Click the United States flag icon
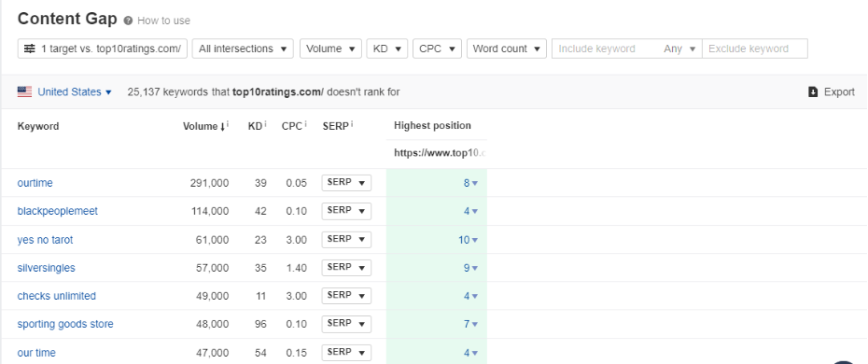Viewport: 868px width, 364px height. 24,91
